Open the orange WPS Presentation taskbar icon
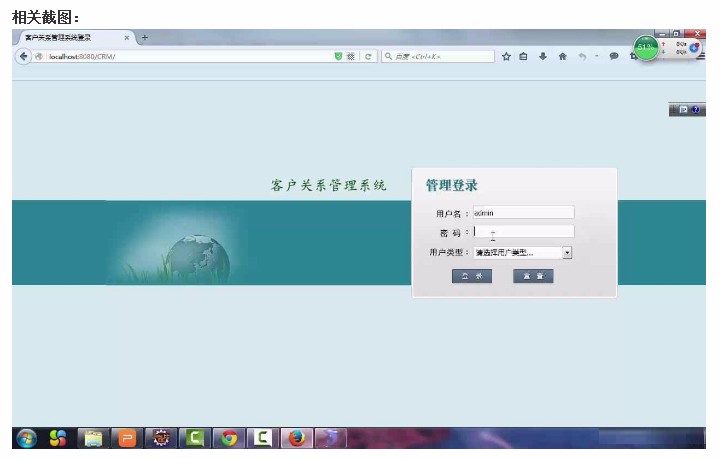Screen dimensions: 720x459 point(127,438)
